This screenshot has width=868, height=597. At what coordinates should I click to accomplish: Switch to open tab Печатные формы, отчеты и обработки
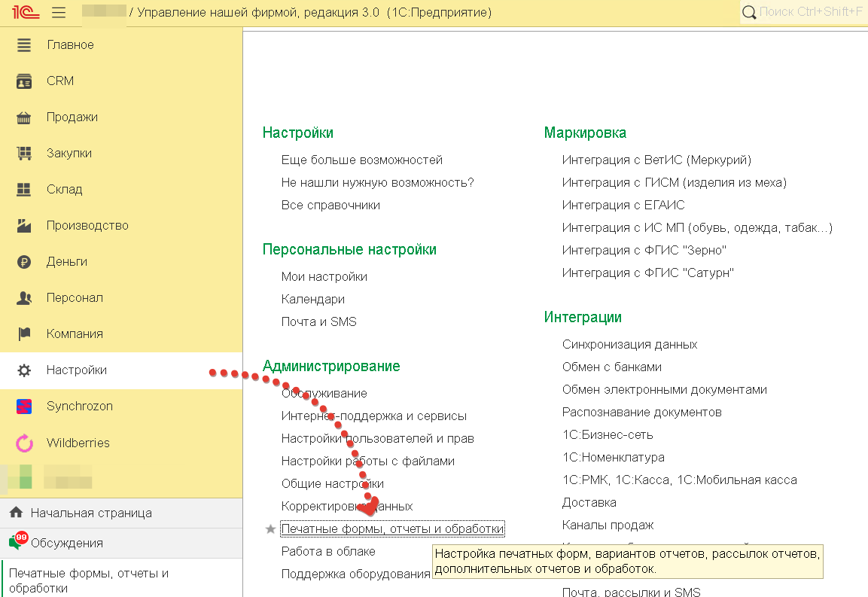[121, 579]
